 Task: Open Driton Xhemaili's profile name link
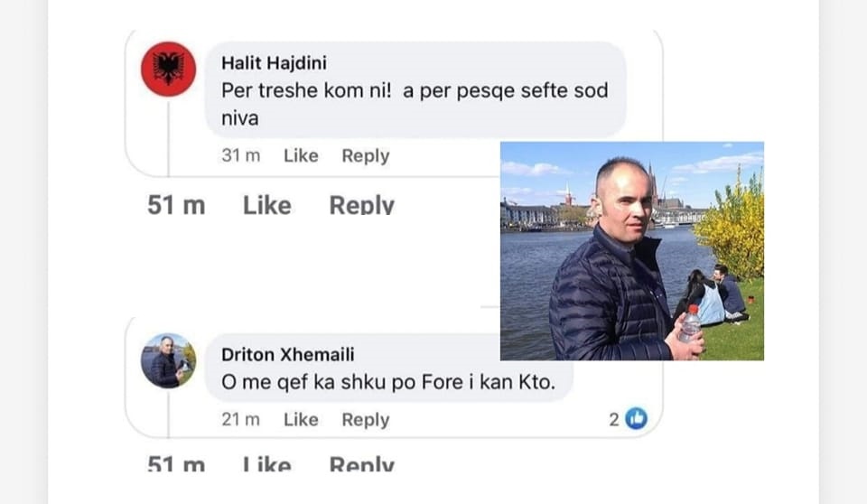(x=287, y=355)
